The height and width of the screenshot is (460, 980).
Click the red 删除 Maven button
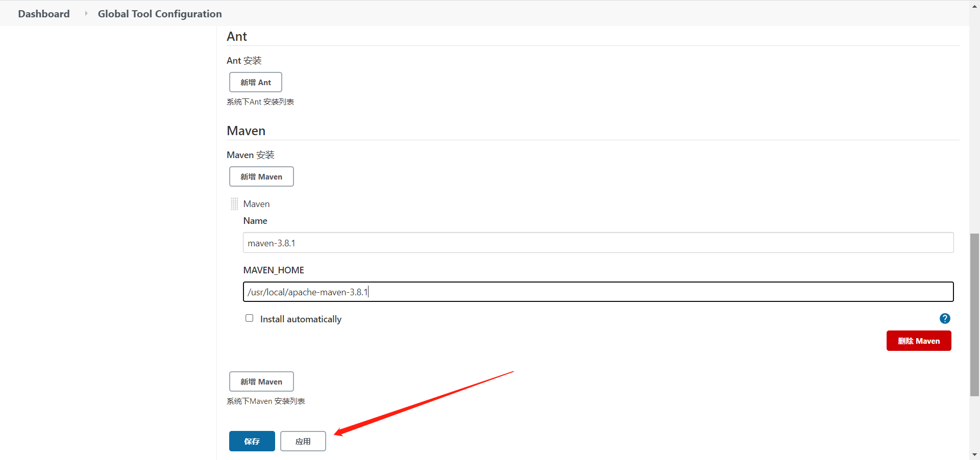[x=919, y=341]
